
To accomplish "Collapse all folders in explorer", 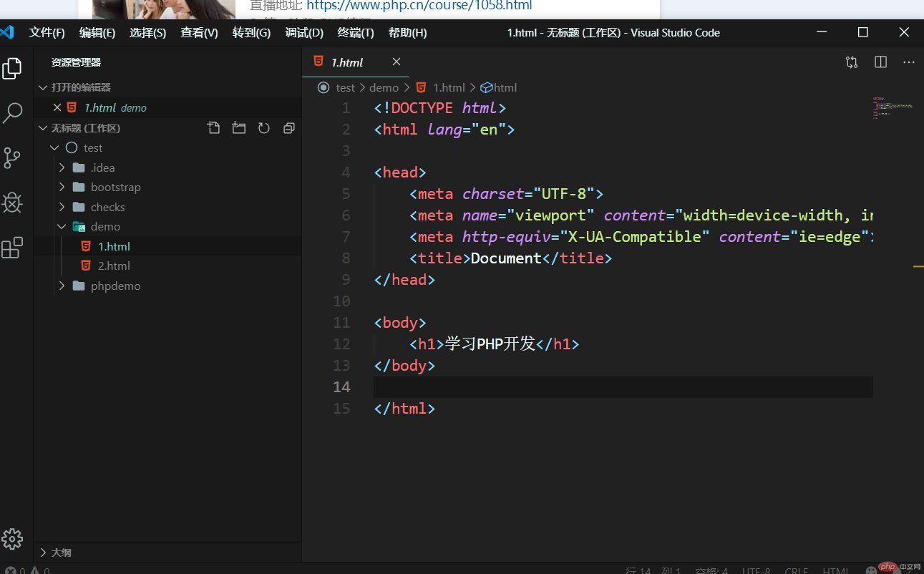I will click(289, 128).
